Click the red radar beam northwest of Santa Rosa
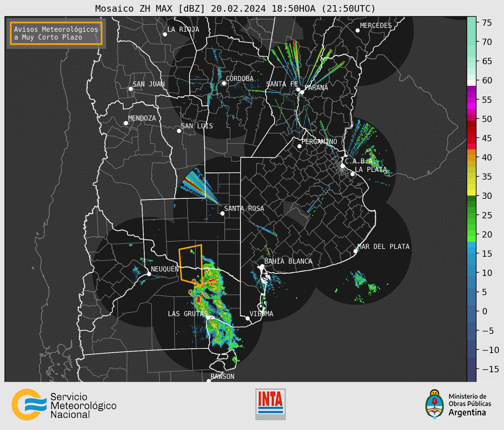This screenshot has width=504, height=430. pyautogui.click(x=195, y=185)
